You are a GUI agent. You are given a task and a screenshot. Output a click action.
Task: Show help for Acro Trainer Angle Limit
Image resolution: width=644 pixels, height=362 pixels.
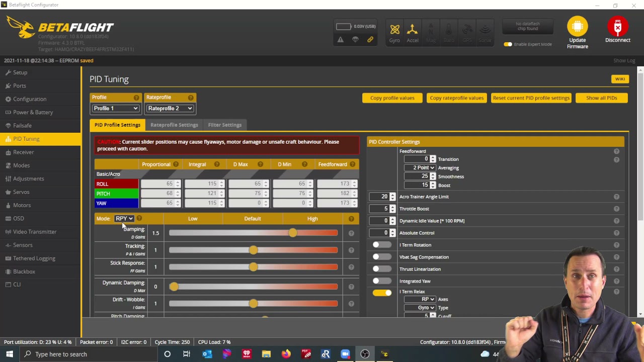tap(616, 197)
